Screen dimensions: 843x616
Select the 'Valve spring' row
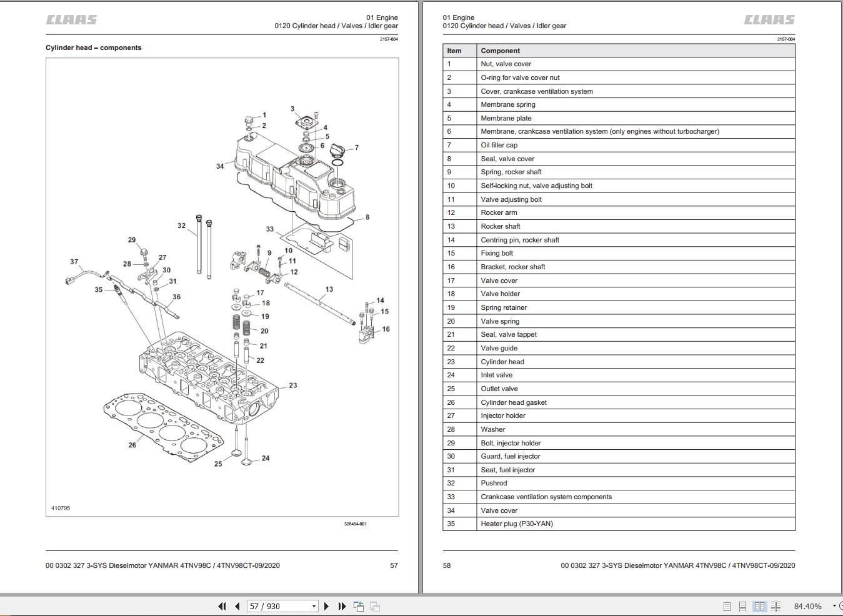(619, 321)
